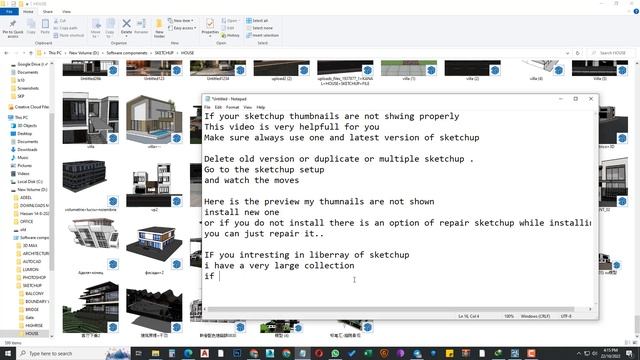Open Microsoft Edge from taskbar
The image size is (640, 360).
click(x=188, y=353)
